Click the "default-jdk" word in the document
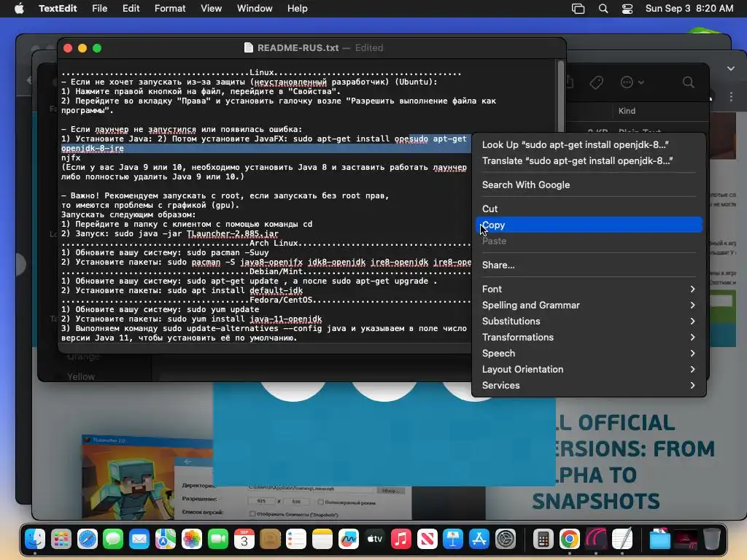This screenshot has width=747, height=560. pyautogui.click(x=276, y=290)
